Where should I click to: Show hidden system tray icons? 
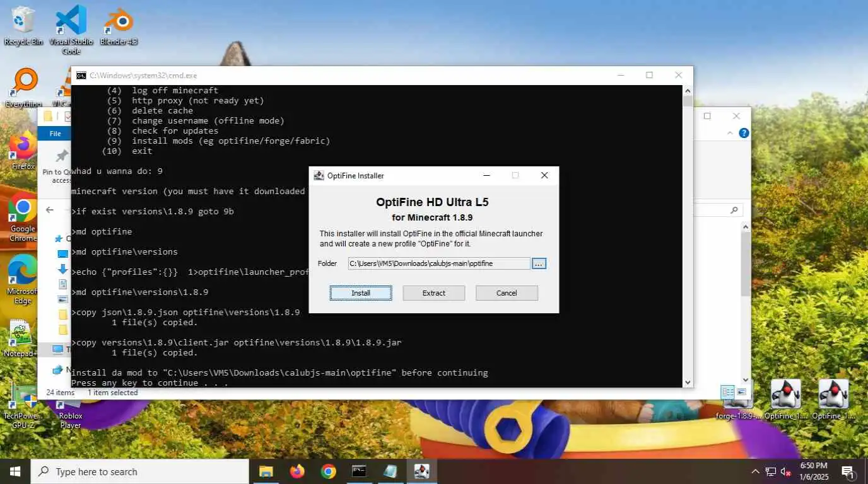755,471
